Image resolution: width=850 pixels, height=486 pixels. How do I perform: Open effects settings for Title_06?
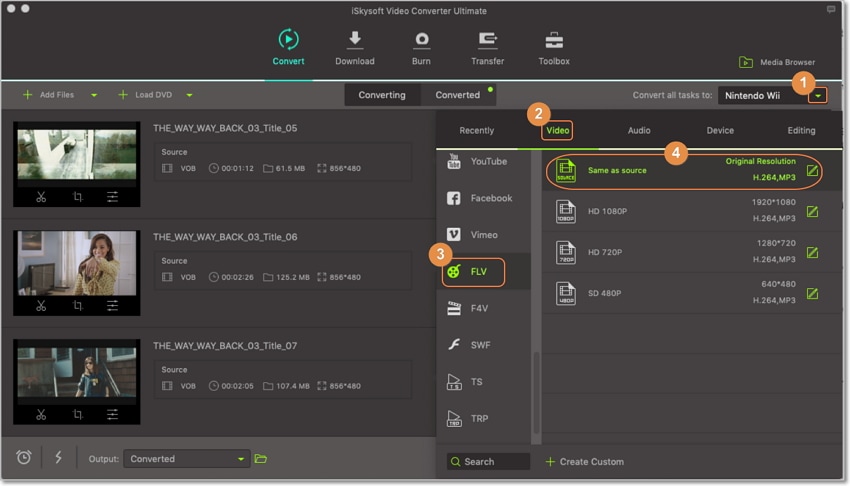112,306
